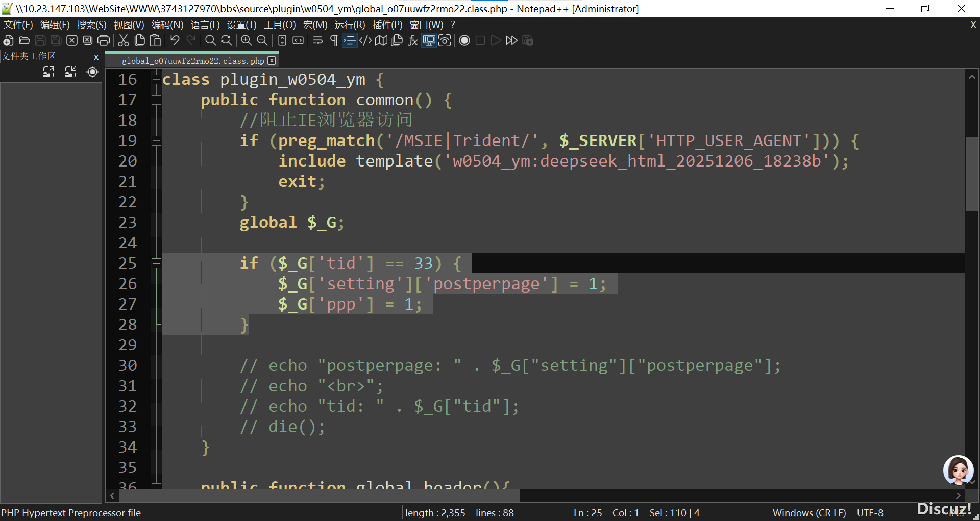The image size is (980, 521).
Task: Open the Function List fx icon
Action: coord(413,41)
